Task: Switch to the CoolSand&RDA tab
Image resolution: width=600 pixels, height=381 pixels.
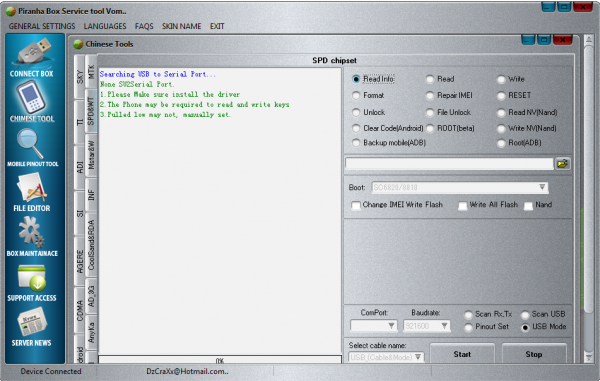Action: pos(91,245)
